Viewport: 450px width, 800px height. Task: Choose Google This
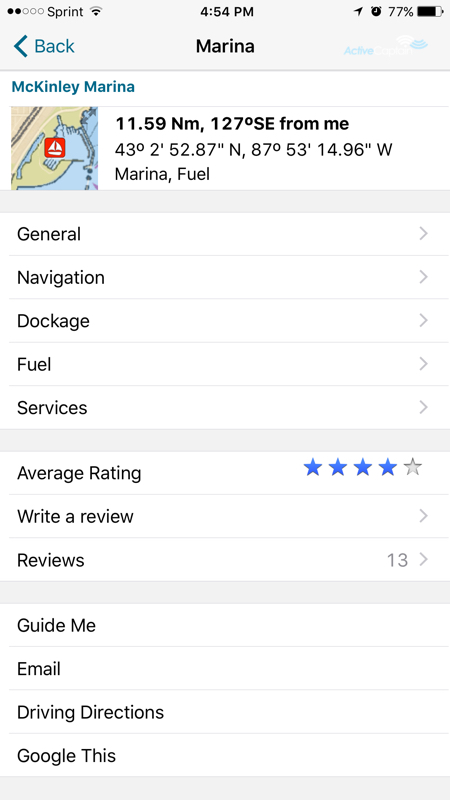[225, 755]
